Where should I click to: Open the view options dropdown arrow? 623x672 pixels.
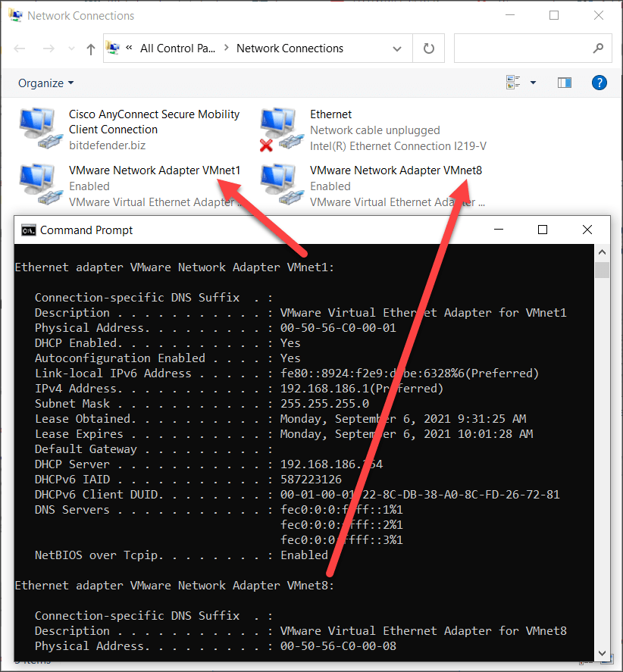[x=533, y=83]
